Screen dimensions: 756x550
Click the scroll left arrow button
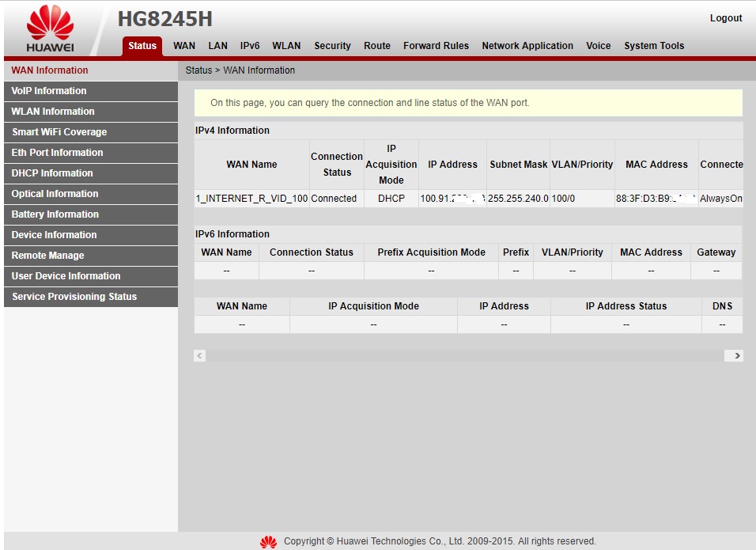200,356
